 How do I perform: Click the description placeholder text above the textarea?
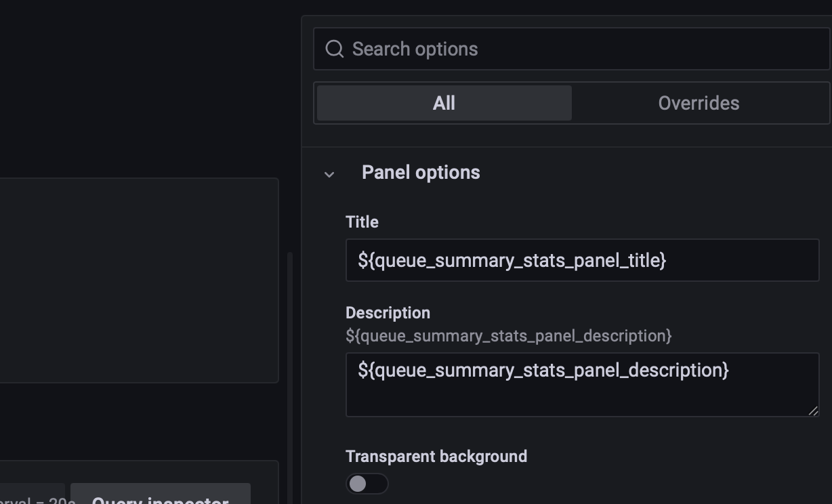tap(508, 335)
